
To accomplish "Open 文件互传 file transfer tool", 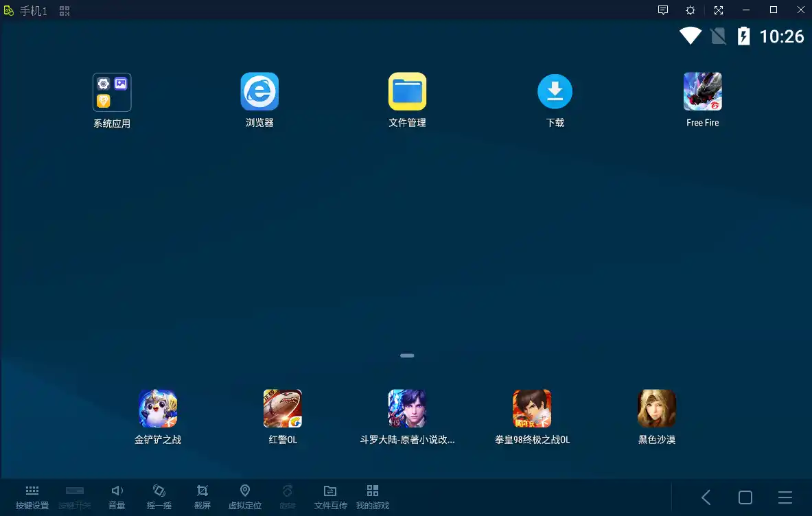I will (x=329, y=495).
